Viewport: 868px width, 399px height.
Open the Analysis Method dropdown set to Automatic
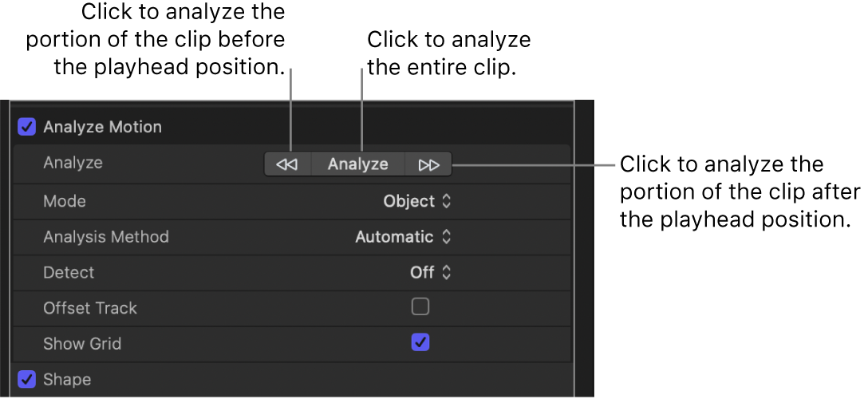[x=403, y=237]
